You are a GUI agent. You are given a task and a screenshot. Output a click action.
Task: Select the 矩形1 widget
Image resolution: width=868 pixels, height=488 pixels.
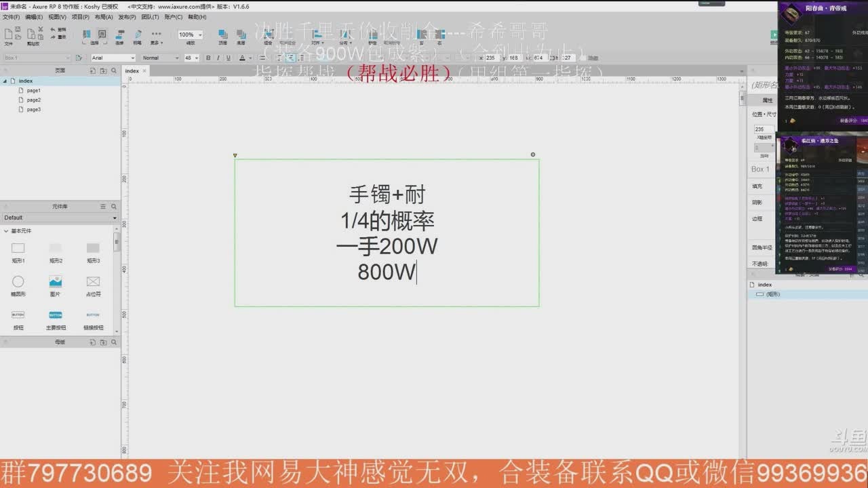point(18,252)
